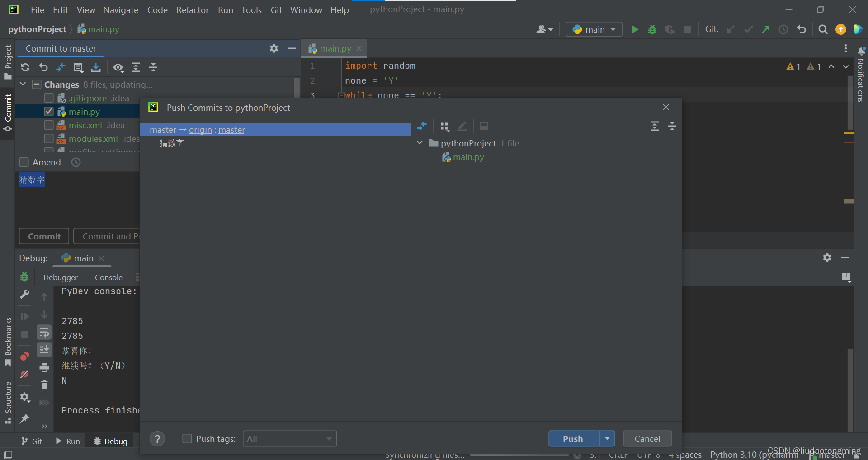Enable the Amend checkbox
The image size is (868, 460).
click(24, 162)
